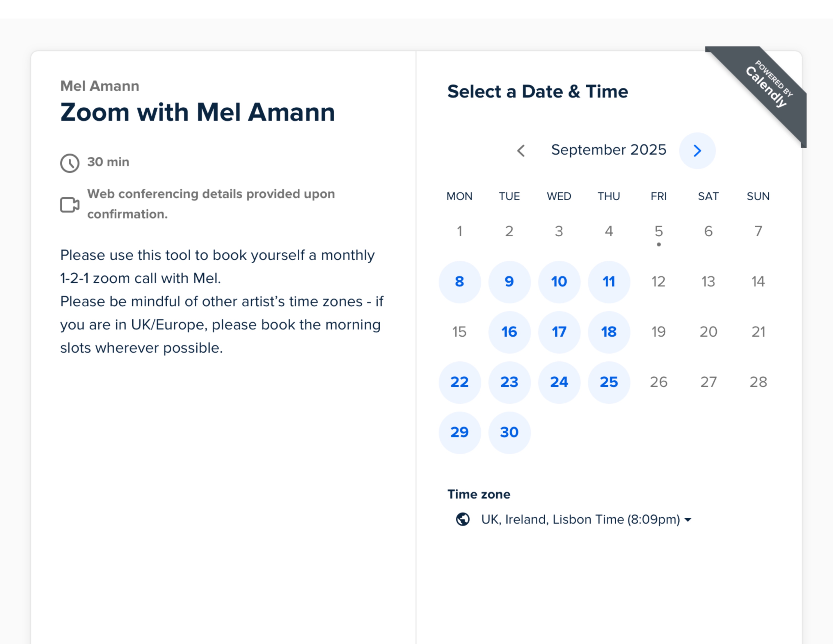Choose Monday September 29
This screenshot has width=833, height=644.
point(460,433)
